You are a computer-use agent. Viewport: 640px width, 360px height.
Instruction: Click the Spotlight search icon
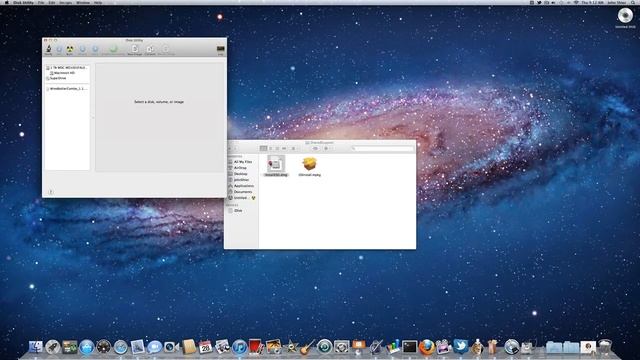click(633, 2)
